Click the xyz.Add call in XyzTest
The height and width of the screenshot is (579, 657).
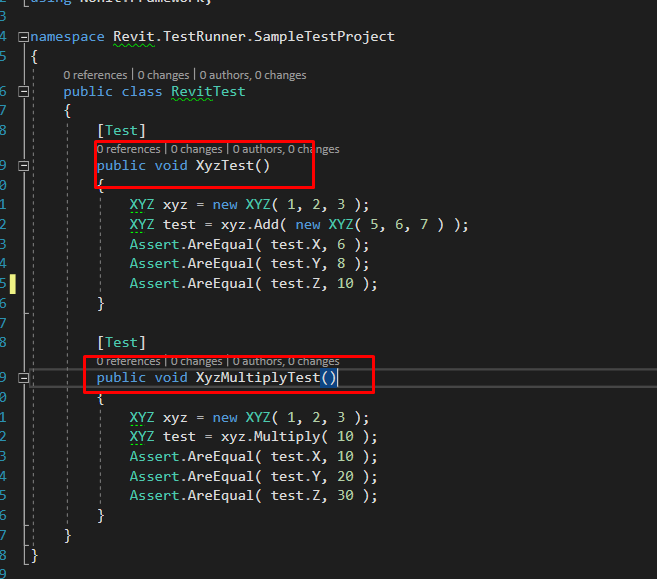250,225
